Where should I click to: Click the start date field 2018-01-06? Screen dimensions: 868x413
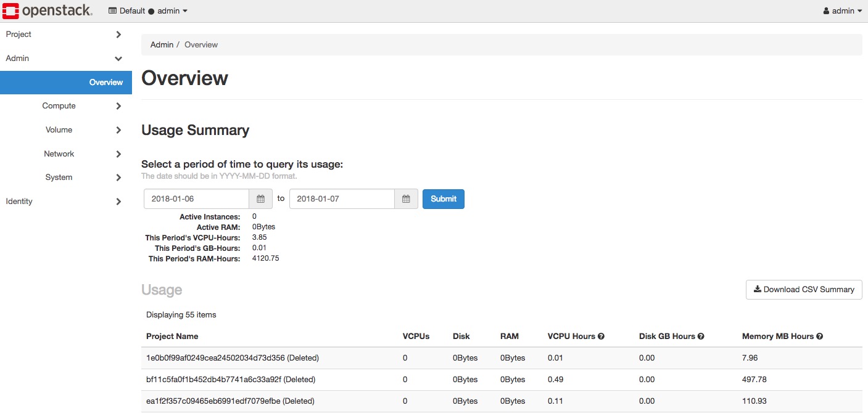[x=196, y=199]
